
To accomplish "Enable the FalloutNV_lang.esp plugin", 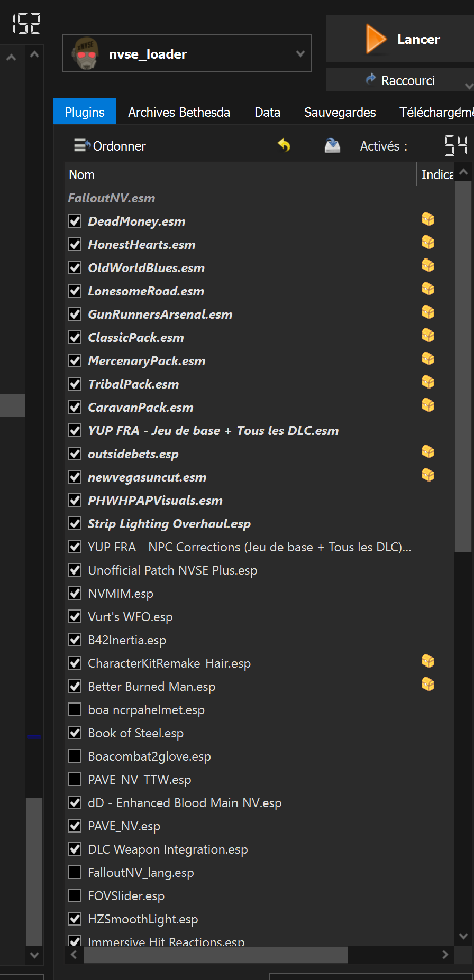I will tap(75, 872).
